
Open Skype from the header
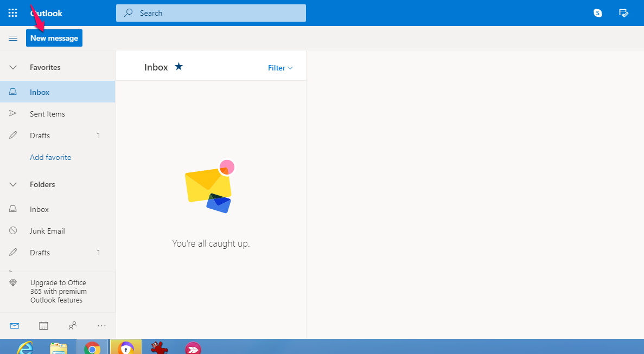pyautogui.click(x=597, y=12)
